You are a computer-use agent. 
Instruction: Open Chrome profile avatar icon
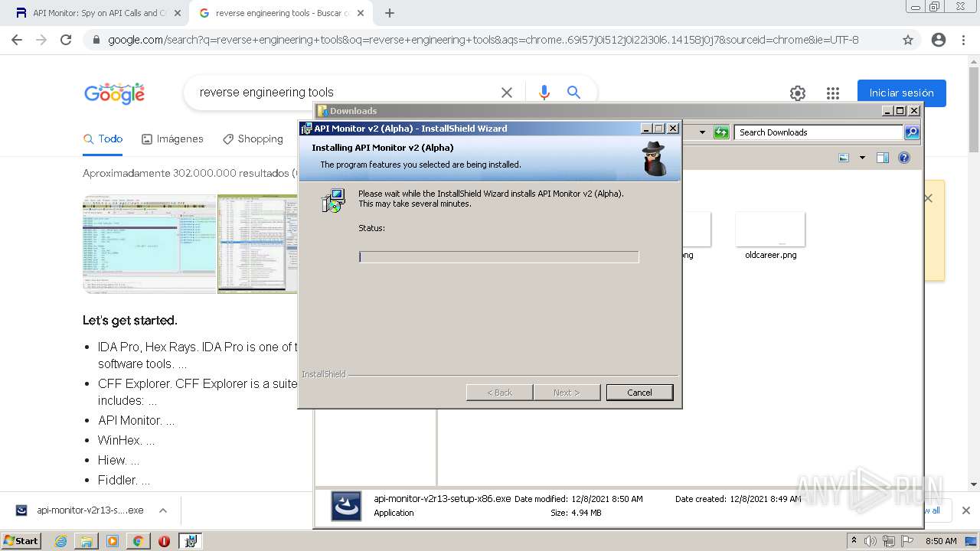point(939,40)
